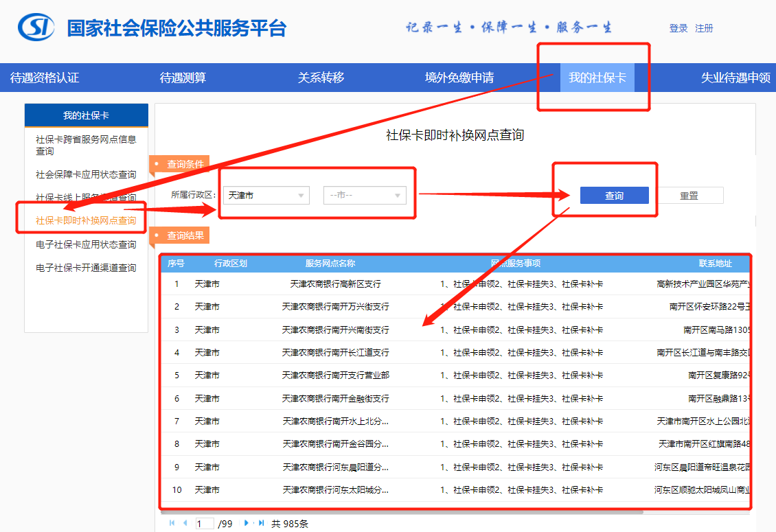The height and width of the screenshot is (532, 776).
Task: Select row 天津农商银行南开金融街支行
Action: click(455, 398)
